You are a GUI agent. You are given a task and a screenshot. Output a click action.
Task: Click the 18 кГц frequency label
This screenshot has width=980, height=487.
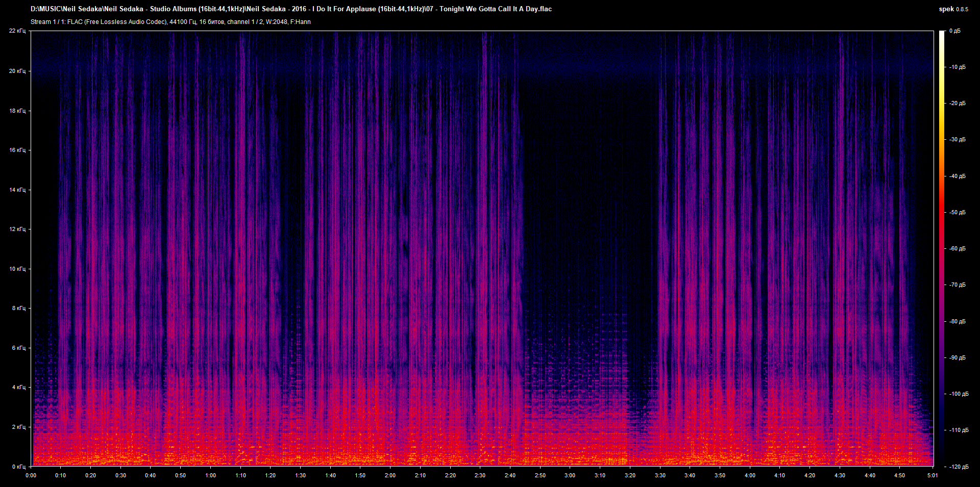pos(17,111)
